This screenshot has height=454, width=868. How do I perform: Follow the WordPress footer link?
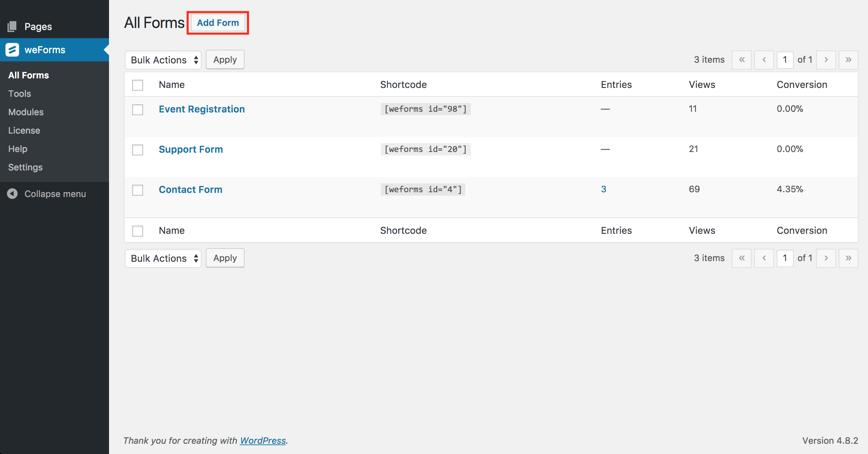click(x=263, y=440)
